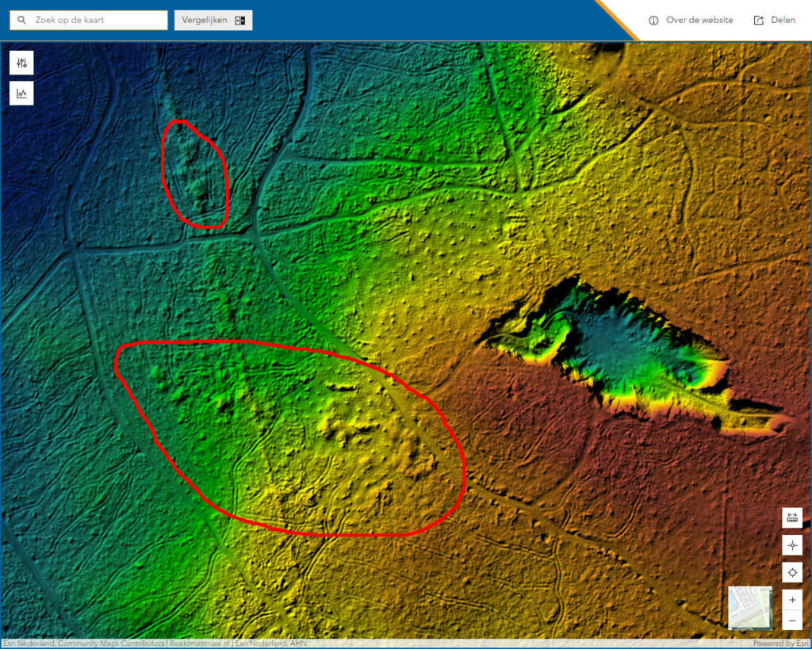The width and height of the screenshot is (812, 649).
Task: Open the 'Over de website' page
Action: 699,21
